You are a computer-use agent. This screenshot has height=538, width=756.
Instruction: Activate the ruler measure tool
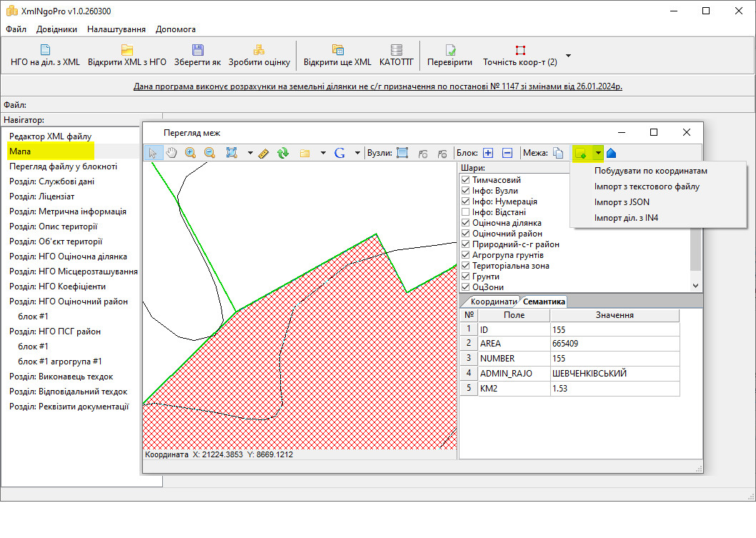[x=263, y=153]
